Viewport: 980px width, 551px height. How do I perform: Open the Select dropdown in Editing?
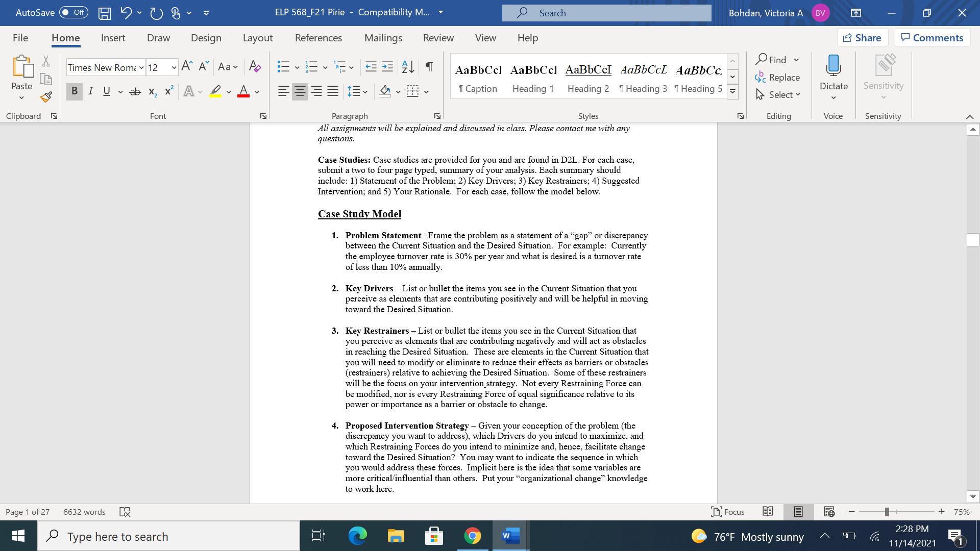click(778, 94)
